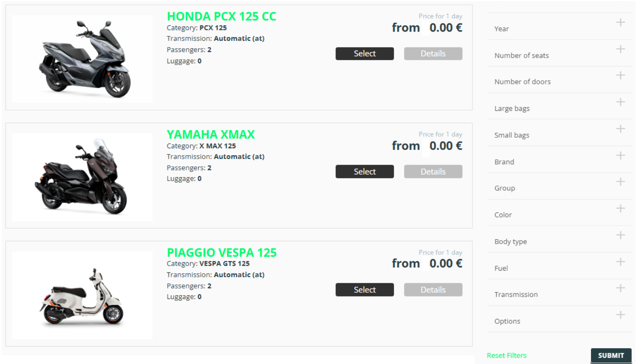The image size is (637, 364).
Task: Open the Honda PCX scooter photo
Action: 82,59
